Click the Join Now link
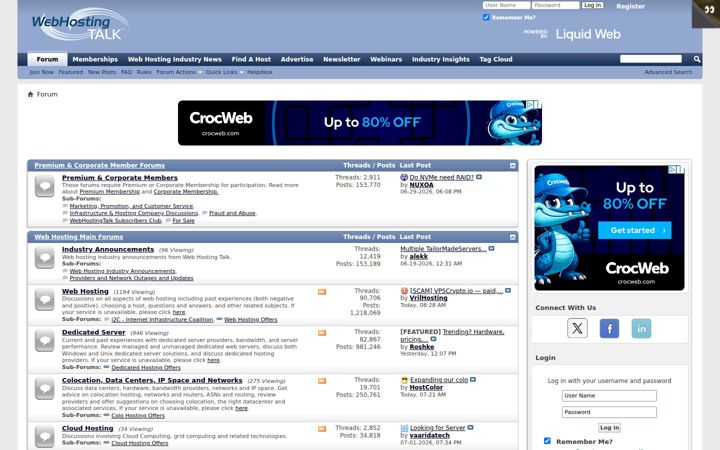720x450 pixels. 41,72
